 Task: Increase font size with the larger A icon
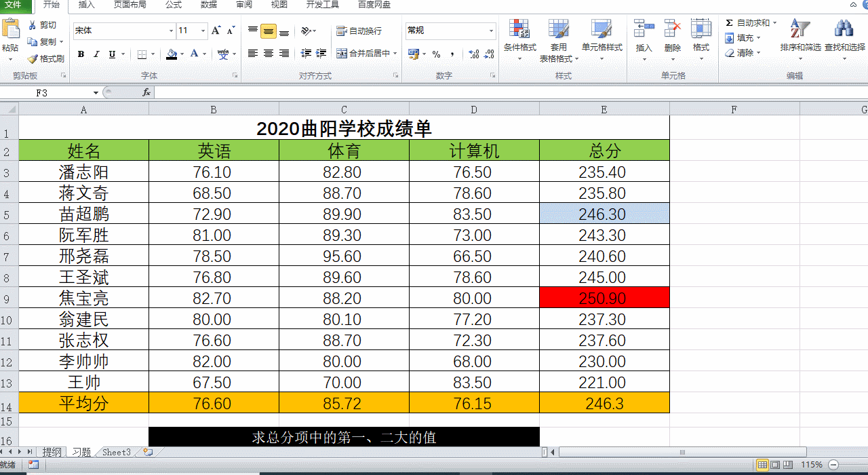[216, 31]
